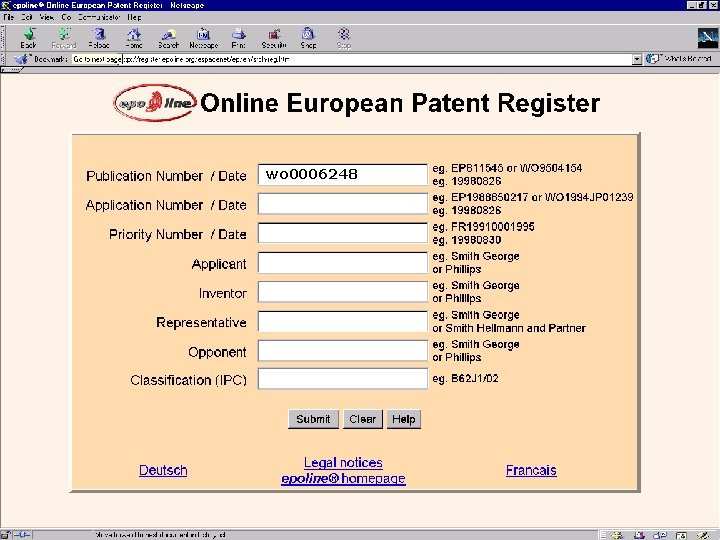
Task: Click into the Applicant field
Action: (x=343, y=263)
